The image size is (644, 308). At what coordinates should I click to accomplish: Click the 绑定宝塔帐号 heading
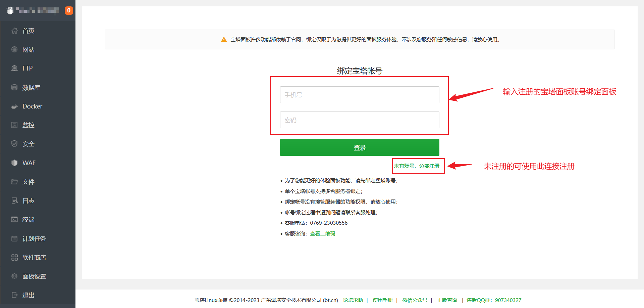click(360, 71)
